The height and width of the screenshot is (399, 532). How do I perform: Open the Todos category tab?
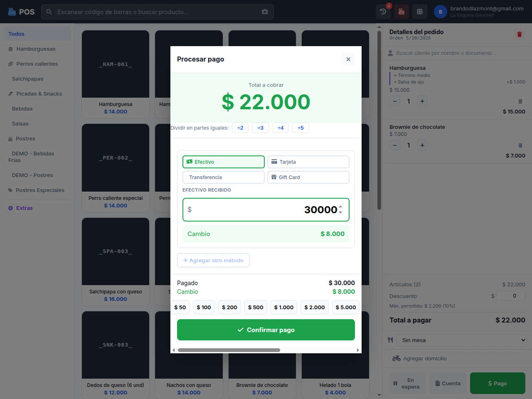tap(37, 34)
